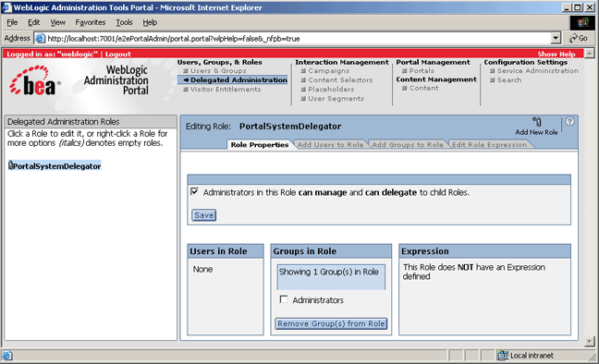This screenshot has height=364, width=599.
Task: Click the Add New Role icon
Action: pos(537,121)
